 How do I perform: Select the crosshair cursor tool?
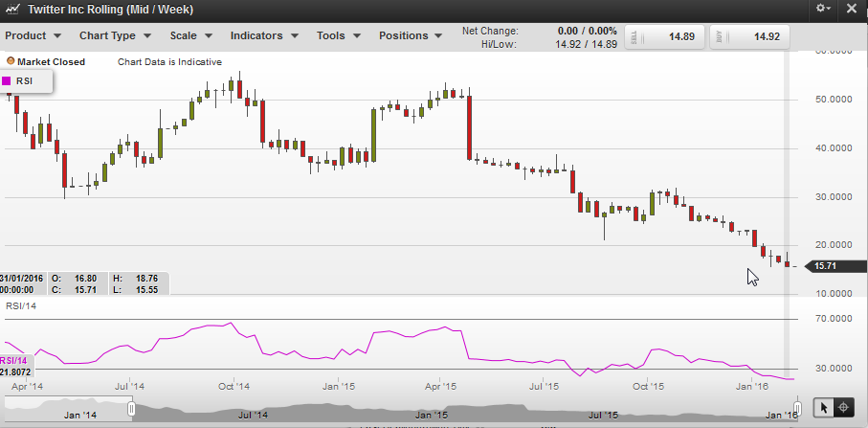tap(843, 408)
